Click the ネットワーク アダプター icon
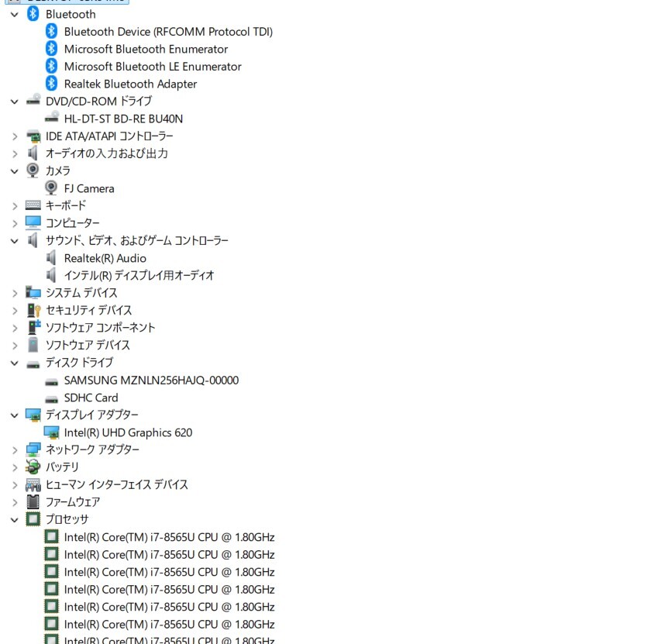Screen dimensions: 668x644 tap(33, 449)
